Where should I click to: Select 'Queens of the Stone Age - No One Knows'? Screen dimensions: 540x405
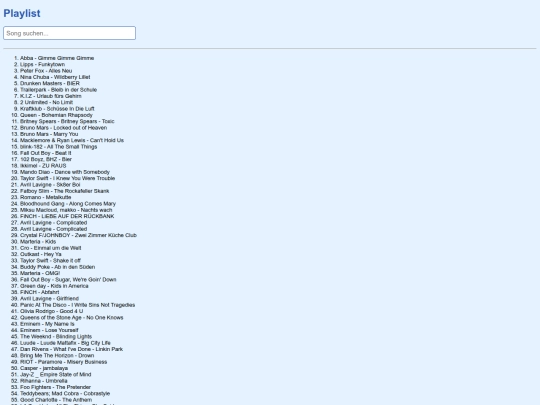(x=72, y=318)
